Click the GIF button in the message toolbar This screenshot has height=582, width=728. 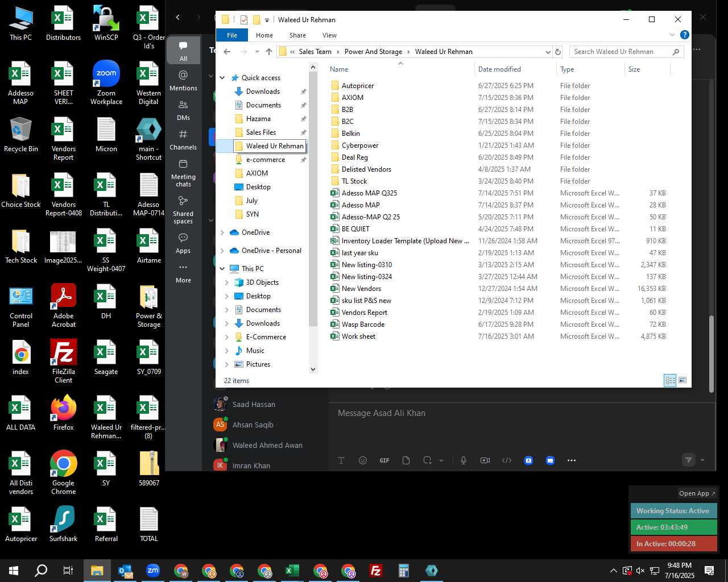[384, 460]
